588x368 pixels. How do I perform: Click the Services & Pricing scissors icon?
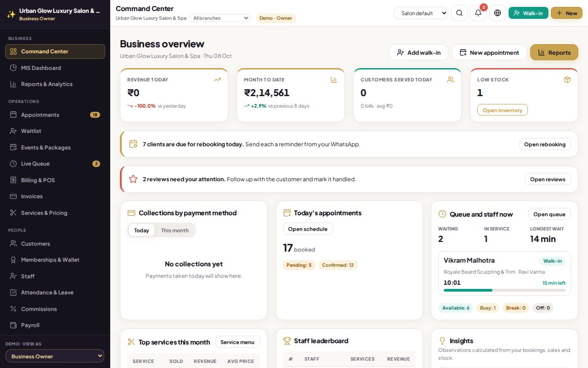[x=13, y=213]
